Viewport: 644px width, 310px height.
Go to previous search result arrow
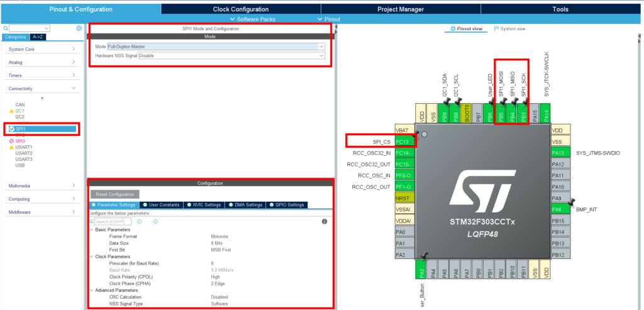coord(139,221)
